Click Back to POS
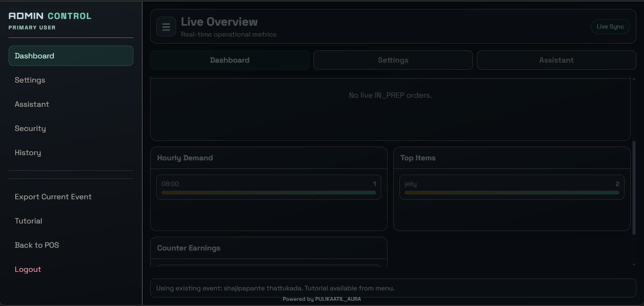Viewport: 644px width, 306px height. (x=37, y=245)
